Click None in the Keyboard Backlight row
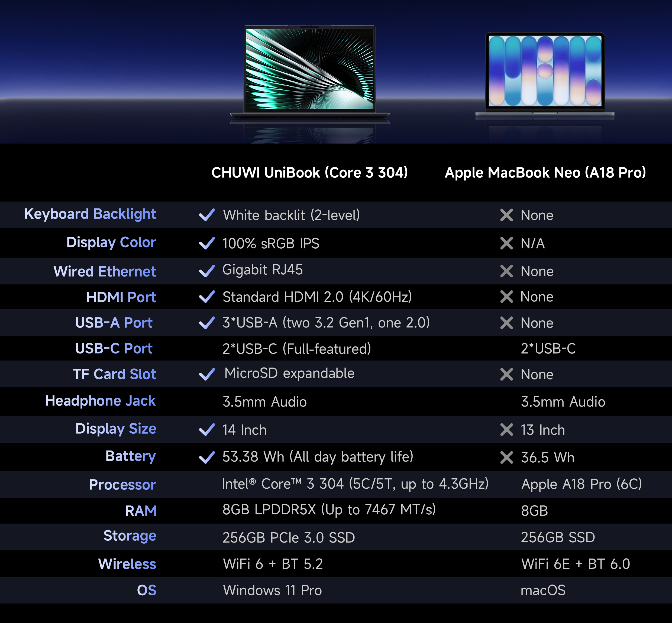Viewport: 672px width, 623px height. coord(537,215)
